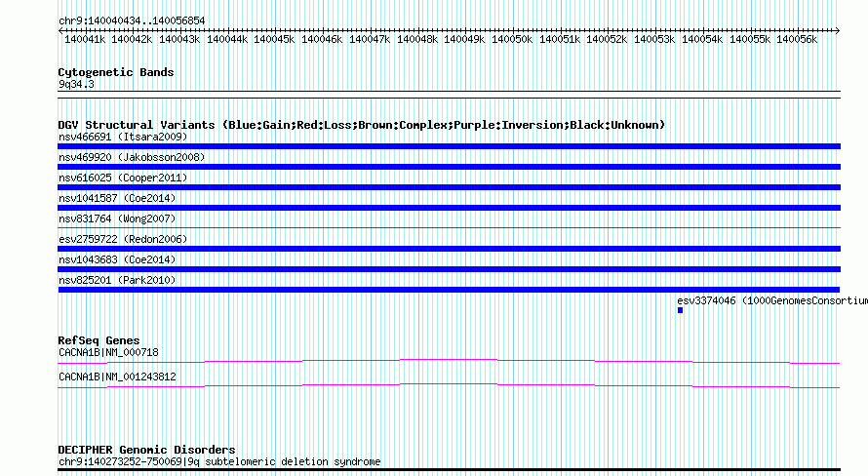Screen dimensions: 868x476
Task: Click the blue bar under esv2759722
Action: 449,249
